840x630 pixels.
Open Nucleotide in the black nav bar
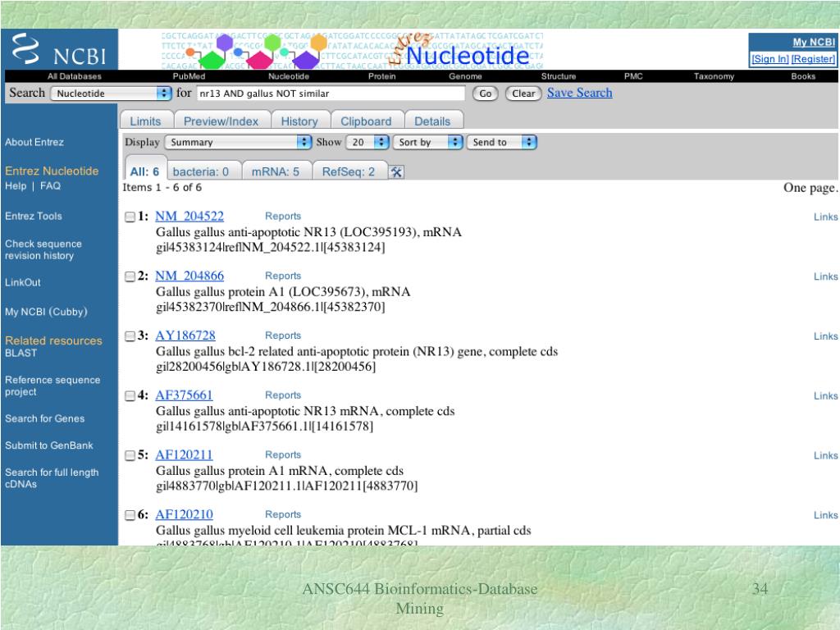289,76
